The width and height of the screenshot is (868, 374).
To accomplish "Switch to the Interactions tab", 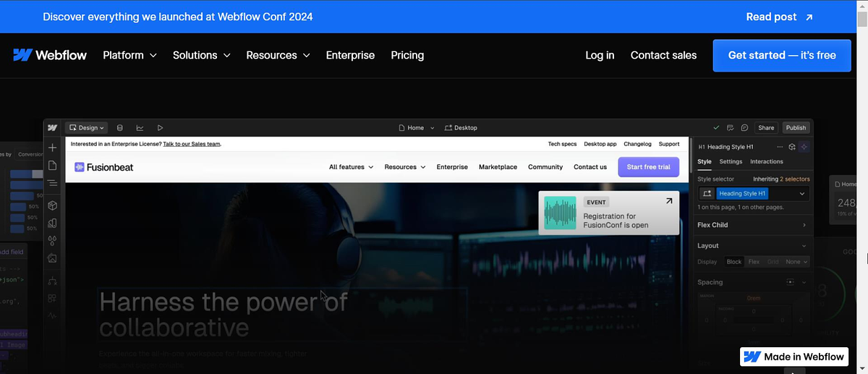I will coord(767,162).
